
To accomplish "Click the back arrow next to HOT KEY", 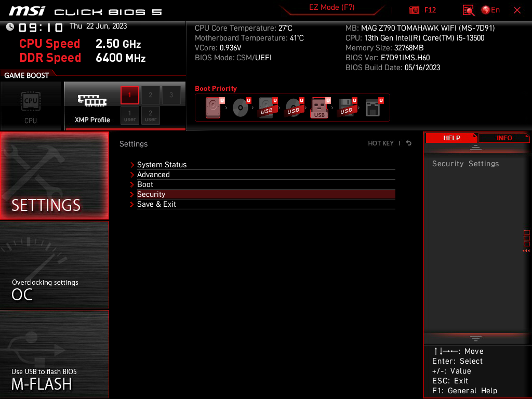I will click(409, 143).
